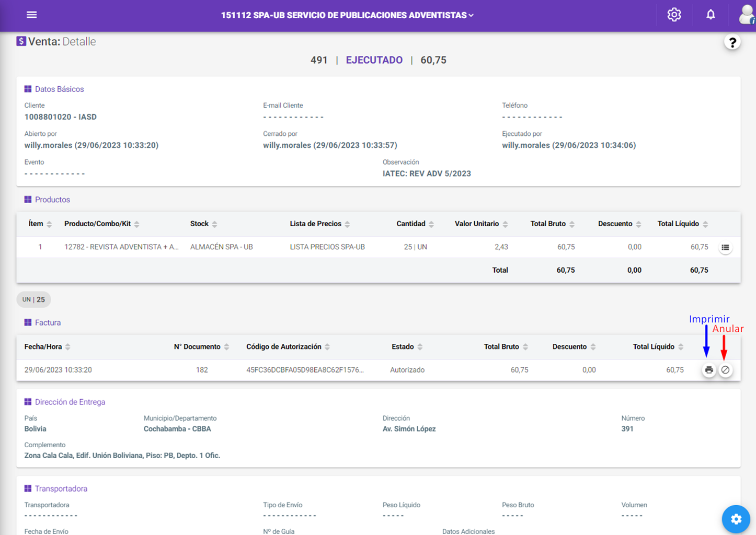Image resolution: width=756 pixels, height=535 pixels.
Task: Click invoice state Autorizado
Action: tap(407, 370)
